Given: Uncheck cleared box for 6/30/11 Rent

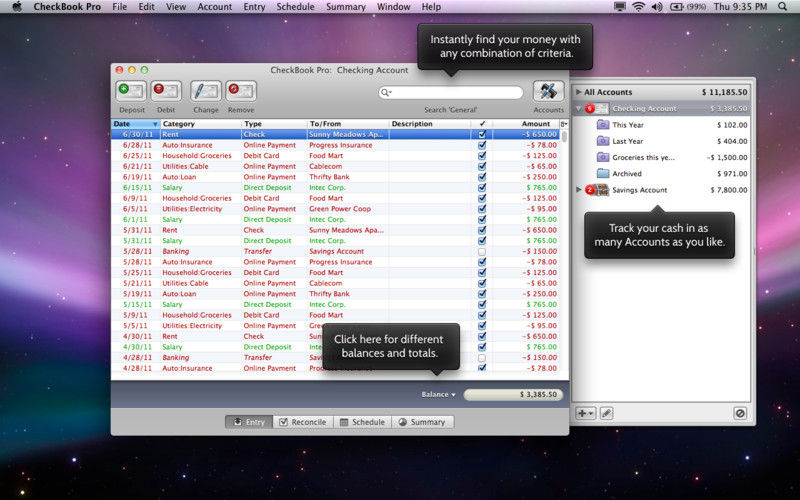Looking at the screenshot, I should click(x=482, y=134).
